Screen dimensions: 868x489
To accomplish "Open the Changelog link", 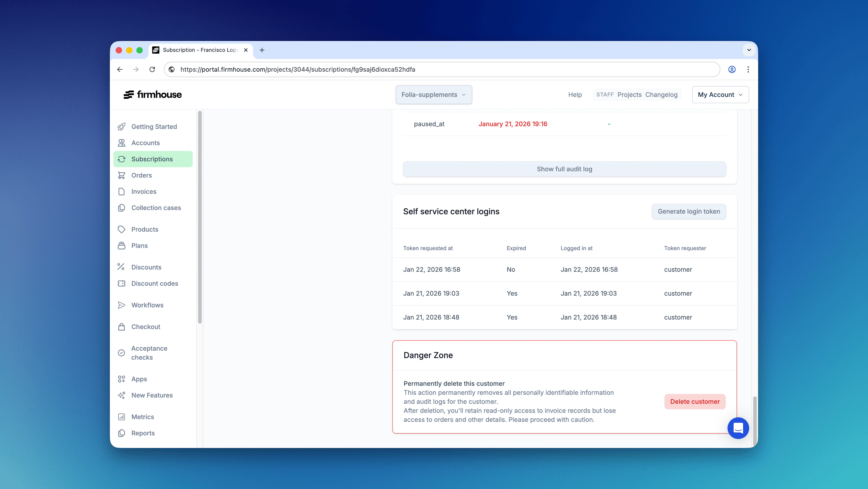I will point(661,95).
